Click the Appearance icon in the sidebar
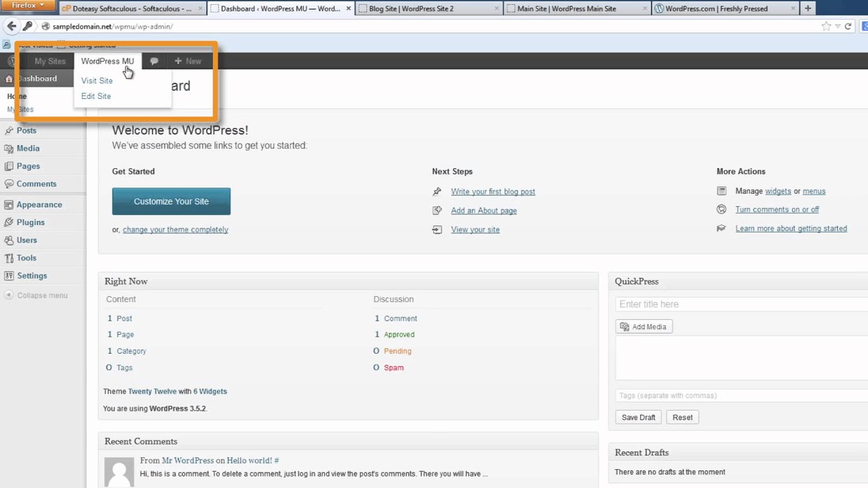Image resolution: width=868 pixels, height=488 pixels. point(9,205)
